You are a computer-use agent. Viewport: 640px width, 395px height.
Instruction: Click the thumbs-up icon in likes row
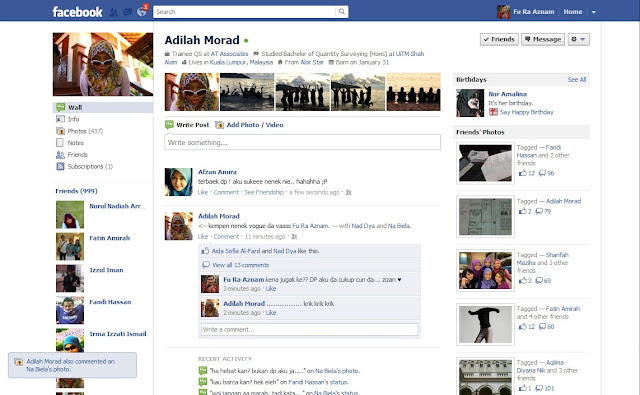205,251
